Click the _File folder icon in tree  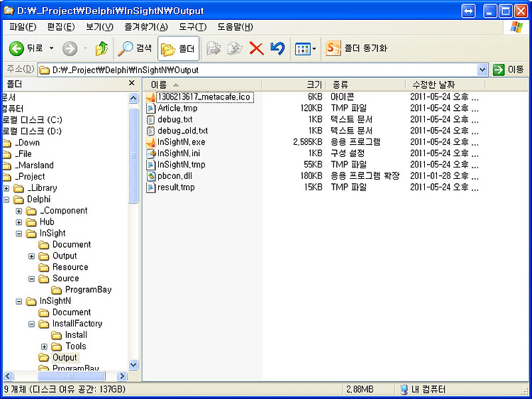pyautogui.click(x=6, y=154)
